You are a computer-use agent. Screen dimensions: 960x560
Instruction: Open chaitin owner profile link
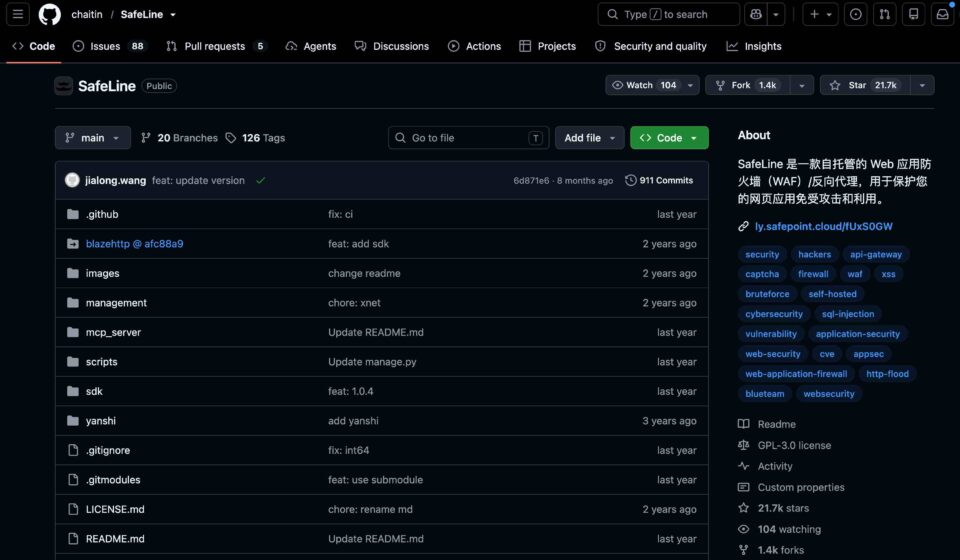click(87, 14)
